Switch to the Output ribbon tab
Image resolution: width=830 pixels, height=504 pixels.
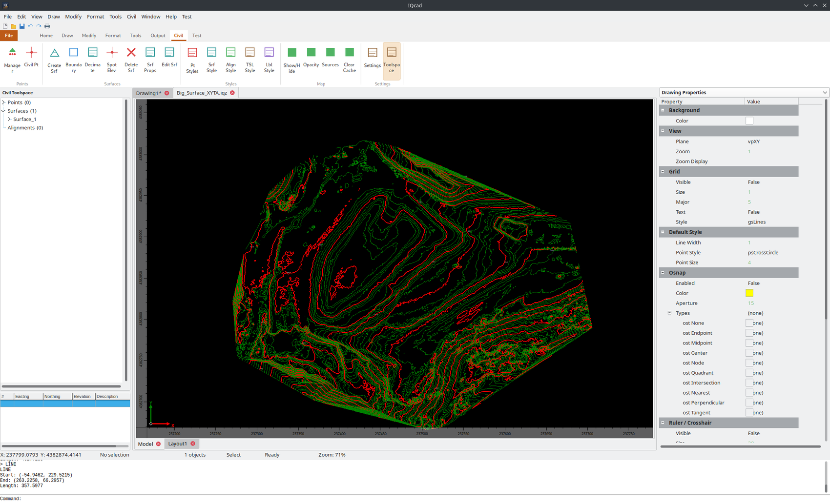[x=158, y=36]
